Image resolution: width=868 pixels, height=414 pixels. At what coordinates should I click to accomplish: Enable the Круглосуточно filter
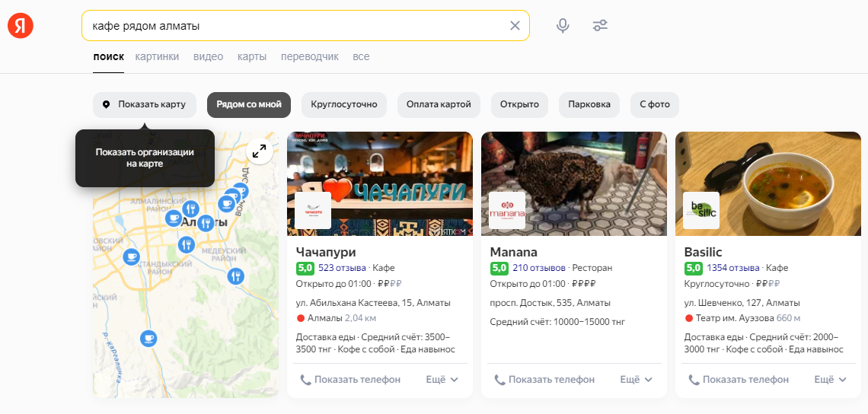click(x=344, y=104)
